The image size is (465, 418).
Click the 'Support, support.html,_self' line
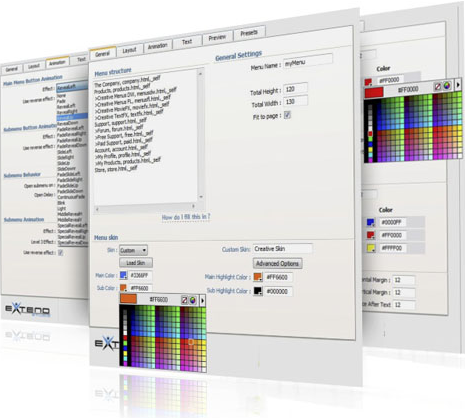121,122
